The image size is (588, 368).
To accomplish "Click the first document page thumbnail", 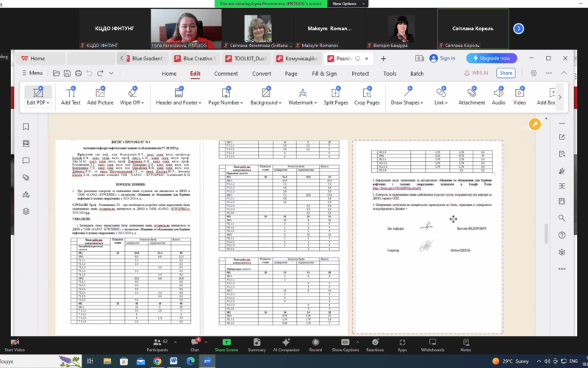I will coord(127,237).
